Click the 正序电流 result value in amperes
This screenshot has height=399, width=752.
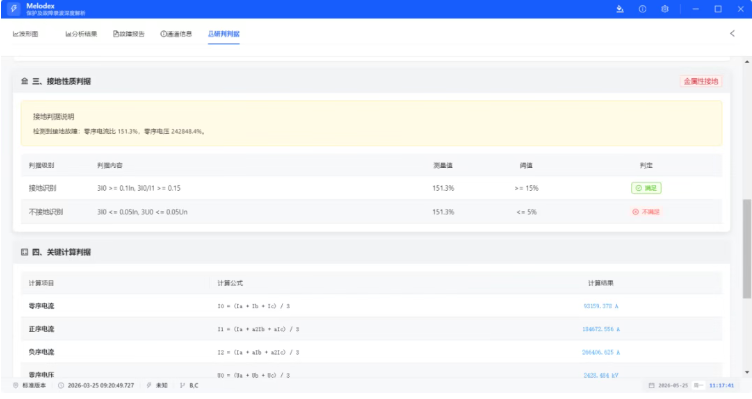[x=600, y=329]
